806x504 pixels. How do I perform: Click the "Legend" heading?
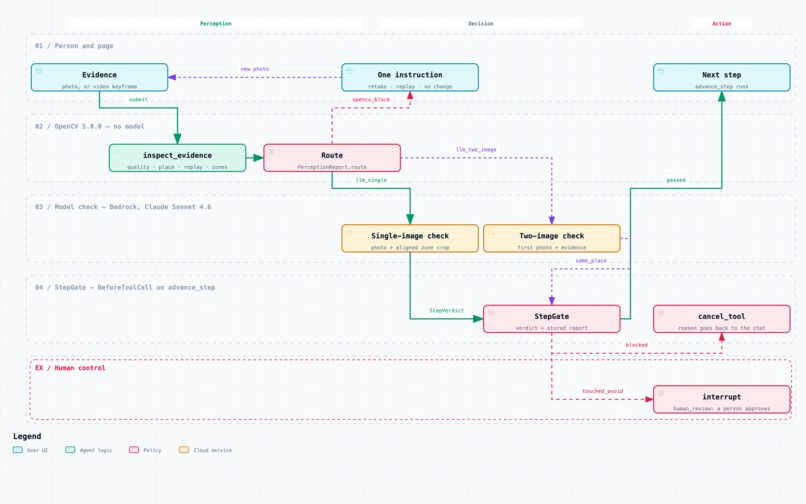[27, 436]
